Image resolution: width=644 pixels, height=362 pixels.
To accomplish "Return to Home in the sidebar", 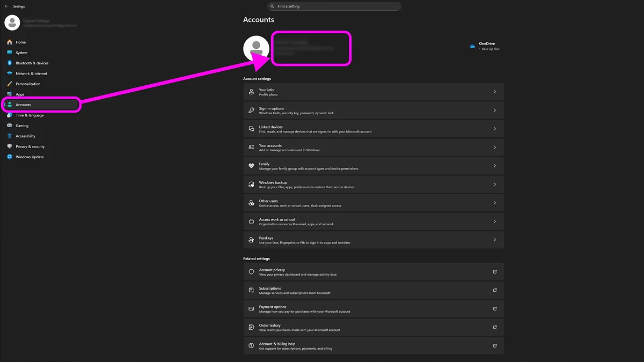I will pyautogui.click(x=19, y=42).
